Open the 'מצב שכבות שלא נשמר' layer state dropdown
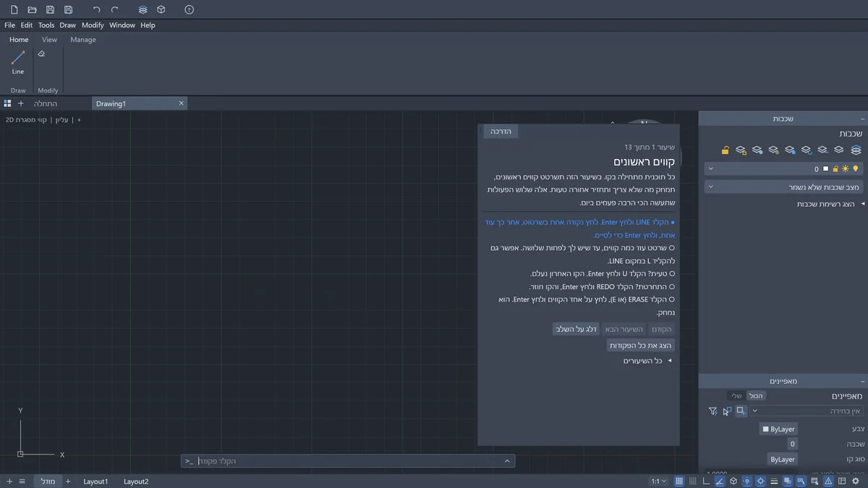The height and width of the screenshot is (488, 868). (x=783, y=187)
